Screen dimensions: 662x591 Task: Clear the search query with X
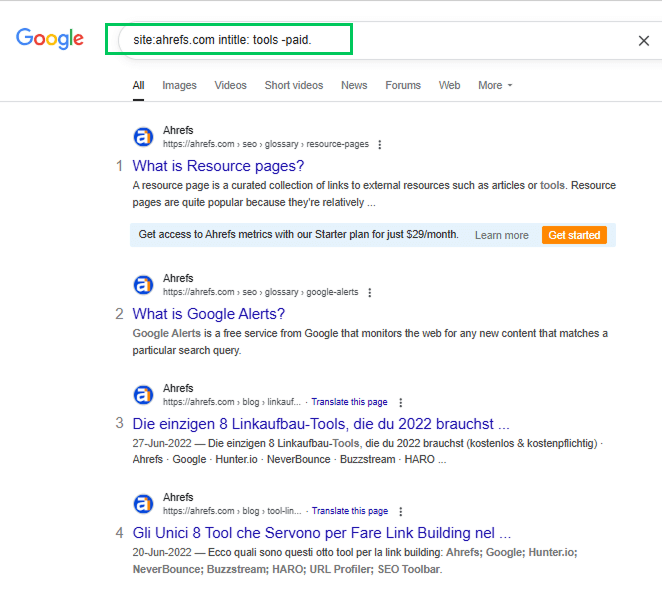pyautogui.click(x=643, y=41)
